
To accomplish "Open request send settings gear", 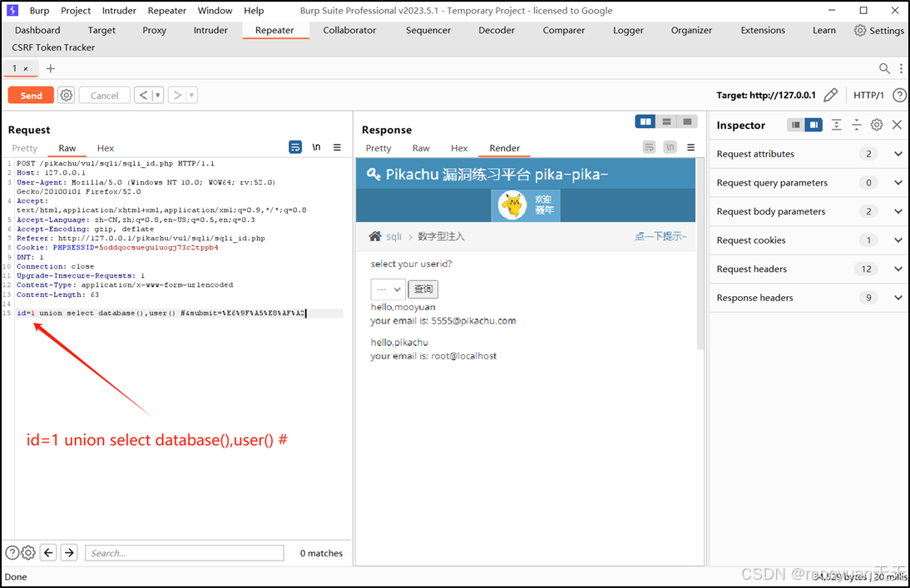I will [67, 95].
